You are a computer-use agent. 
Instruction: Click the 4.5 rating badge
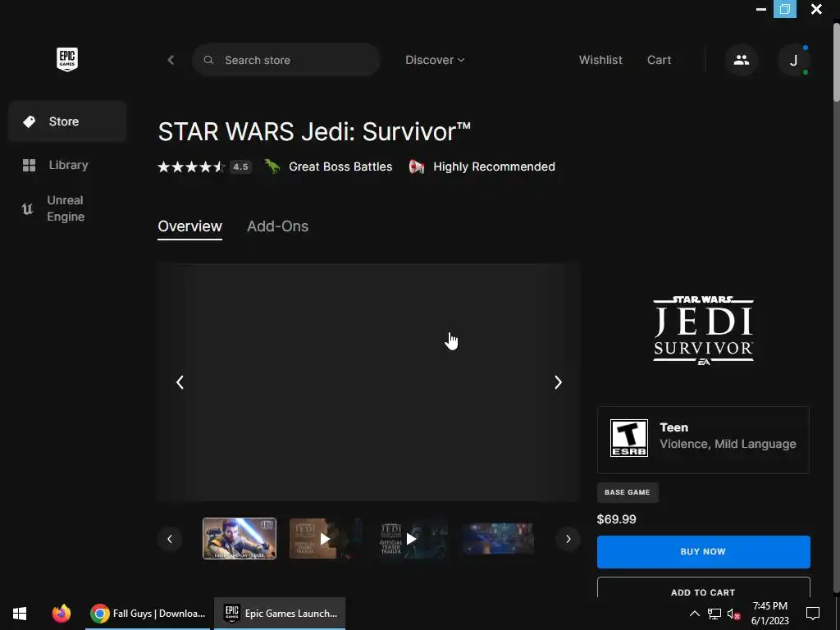click(240, 167)
